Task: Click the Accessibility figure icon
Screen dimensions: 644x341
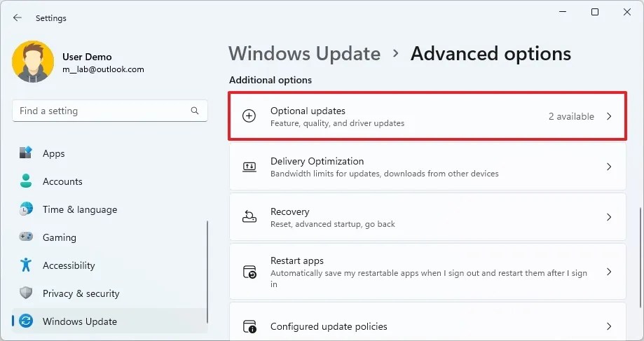Action: [26, 265]
